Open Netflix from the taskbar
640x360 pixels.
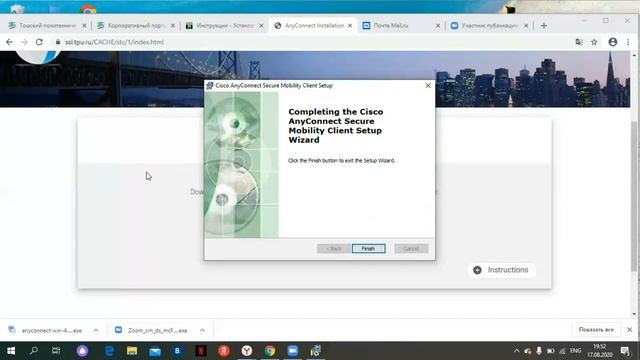[x=200, y=351]
